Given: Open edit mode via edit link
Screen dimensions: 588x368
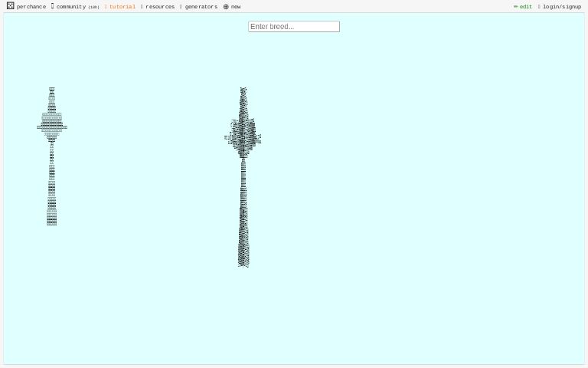Looking at the screenshot, I should [526, 7].
